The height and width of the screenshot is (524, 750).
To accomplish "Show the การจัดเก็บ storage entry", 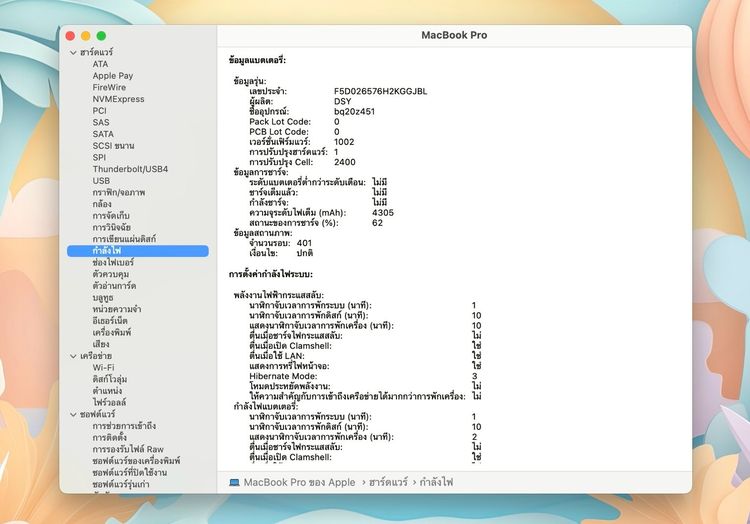I will pyautogui.click(x=111, y=216).
